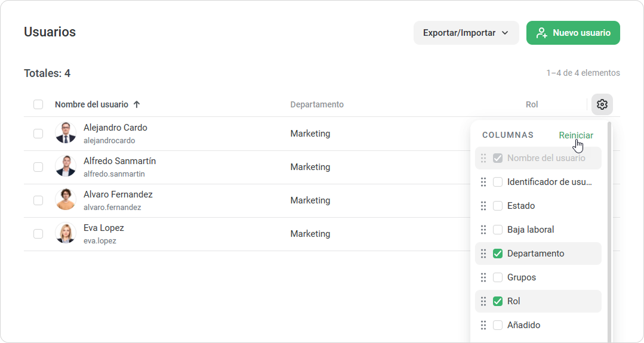Enable the Estado column checkbox
The width and height of the screenshot is (644, 343).
498,206
